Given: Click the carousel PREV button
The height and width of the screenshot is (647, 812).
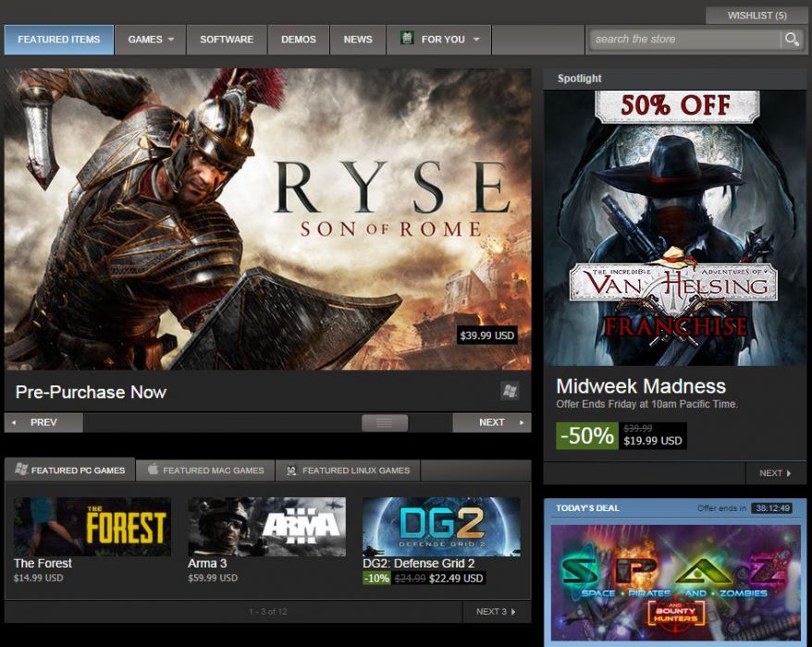Looking at the screenshot, I should pyautogui.click(x=43, y=421).
